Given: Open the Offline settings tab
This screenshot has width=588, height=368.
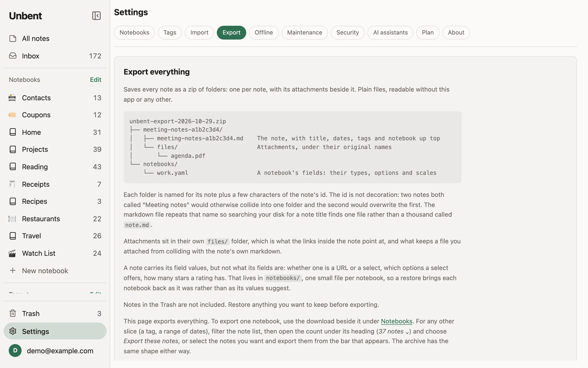Looking at the screenshot, I should [264, 33].
